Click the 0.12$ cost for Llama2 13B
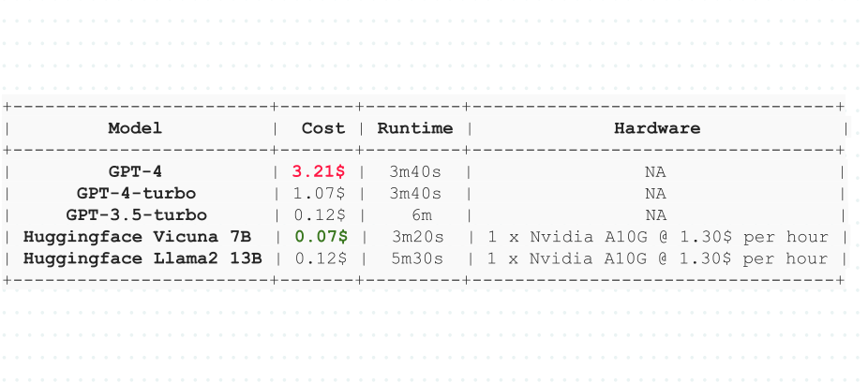Viewport: 868px width, 383px height. tap(319, 258)
